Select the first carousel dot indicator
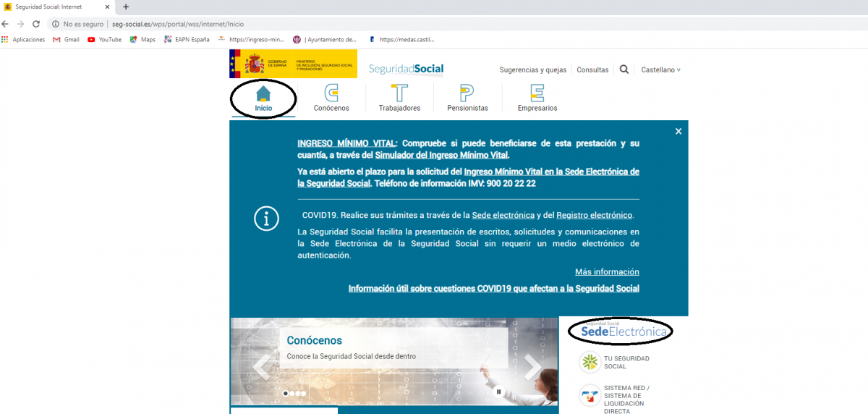The width and height of the screenshot is (868, 414). (x=286, y=393)
